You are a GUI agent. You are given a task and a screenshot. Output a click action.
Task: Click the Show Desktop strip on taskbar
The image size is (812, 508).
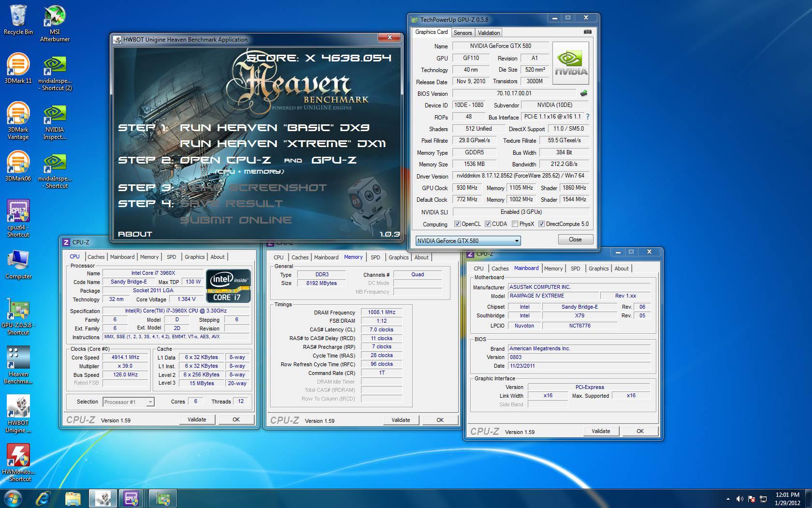[x=809, y=498]
